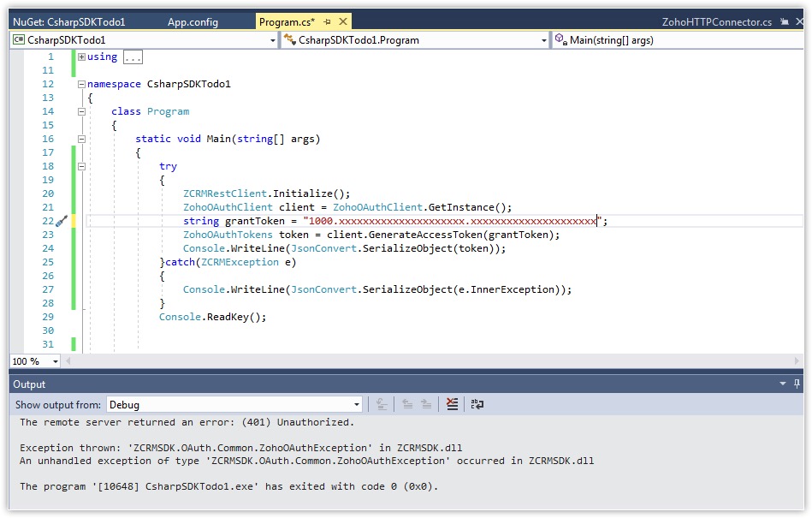Collapse the Main method block
Image resolution: width=812 pixels, height=518 pixels.
(81, 139)
